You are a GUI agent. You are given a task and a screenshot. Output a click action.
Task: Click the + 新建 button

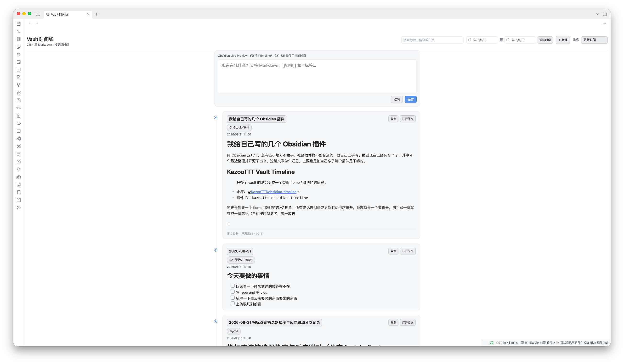[563, 40]
